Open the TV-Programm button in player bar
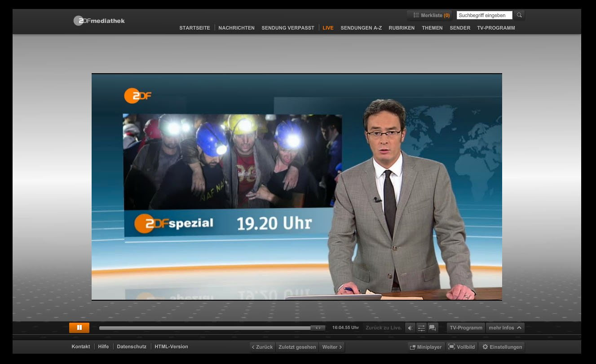This screenshot has width=596, height=364. pos(466,328)
